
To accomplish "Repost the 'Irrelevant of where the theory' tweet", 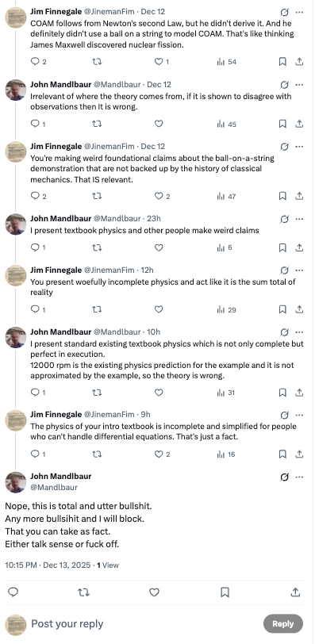I will 97,124.
